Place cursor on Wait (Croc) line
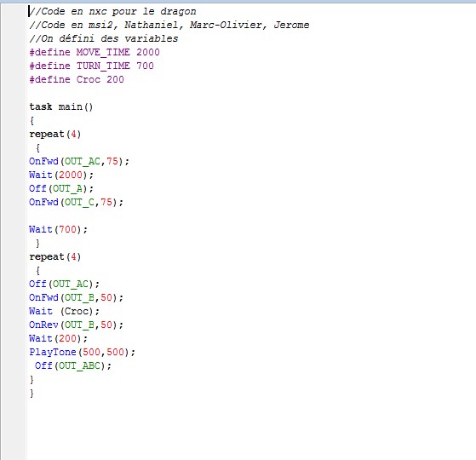 64,311
